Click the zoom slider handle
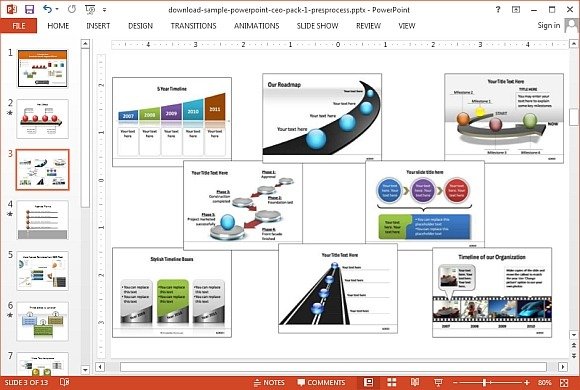The height and width of the screenshot is (390, 580). (x=484, y=382)
